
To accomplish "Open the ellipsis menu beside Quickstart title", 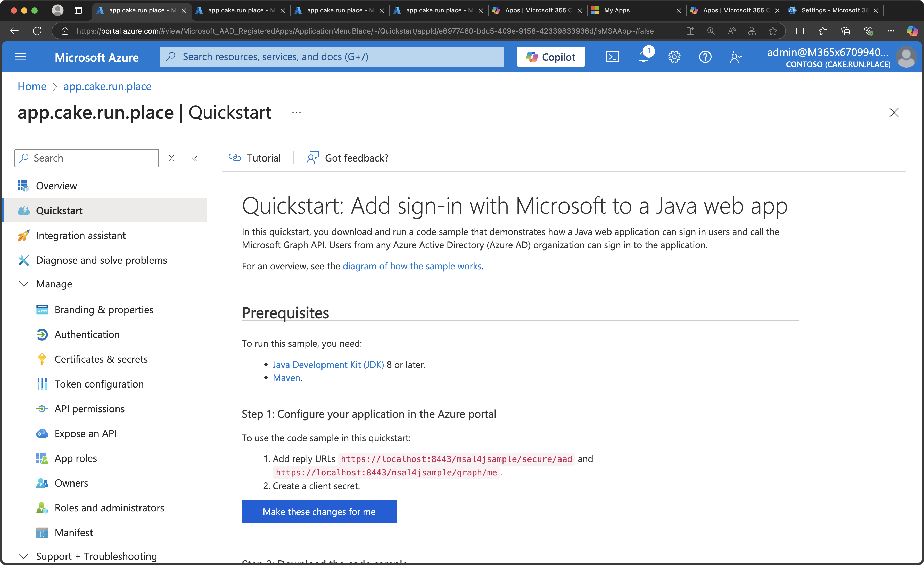I will coord(296,112).
